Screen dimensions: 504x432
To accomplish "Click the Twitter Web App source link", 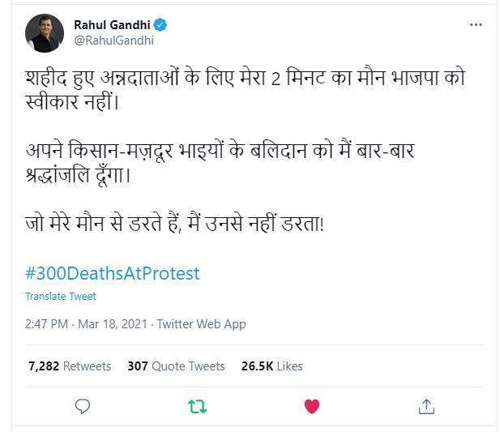I will click(201, 324).
